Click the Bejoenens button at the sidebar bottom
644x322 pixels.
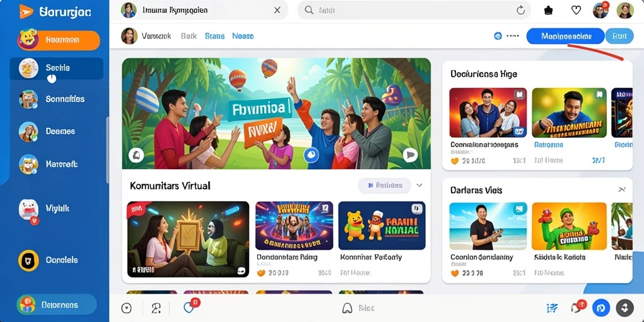point(57,305)
